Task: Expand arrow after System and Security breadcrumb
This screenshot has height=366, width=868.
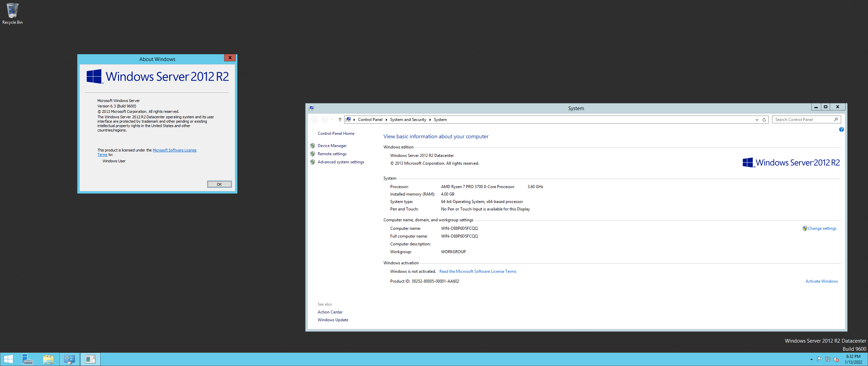Action: pos(430,120)
